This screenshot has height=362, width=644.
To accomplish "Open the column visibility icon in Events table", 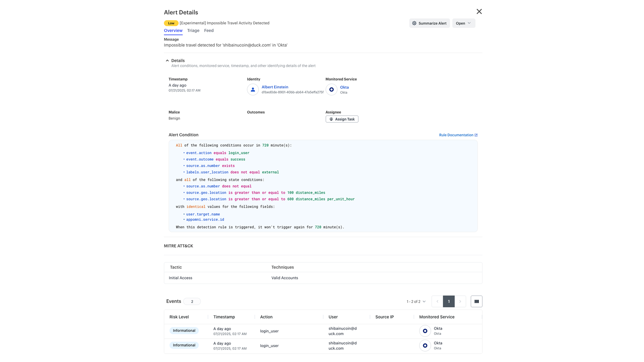I will click(x=476, y=301).
